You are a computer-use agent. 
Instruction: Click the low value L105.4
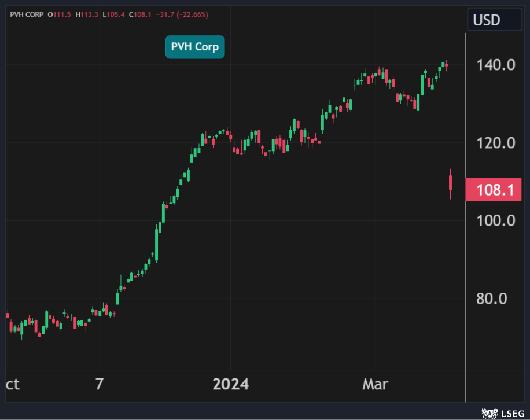(113, 14)
